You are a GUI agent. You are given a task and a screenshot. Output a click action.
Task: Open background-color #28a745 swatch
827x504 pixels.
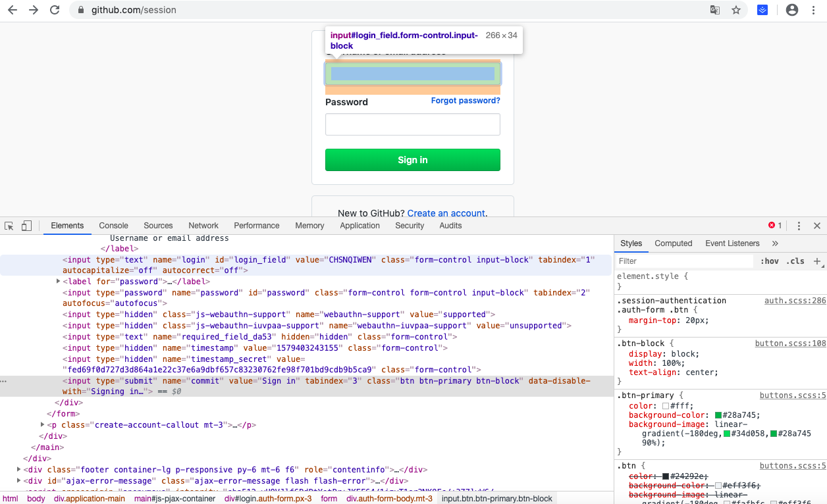pyautogui.click(x=719, y=416)
